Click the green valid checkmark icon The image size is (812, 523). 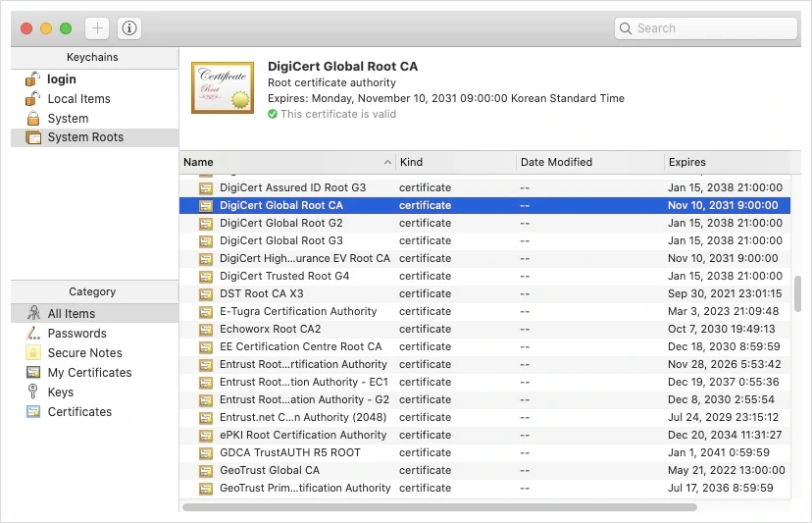pos(273,114)
